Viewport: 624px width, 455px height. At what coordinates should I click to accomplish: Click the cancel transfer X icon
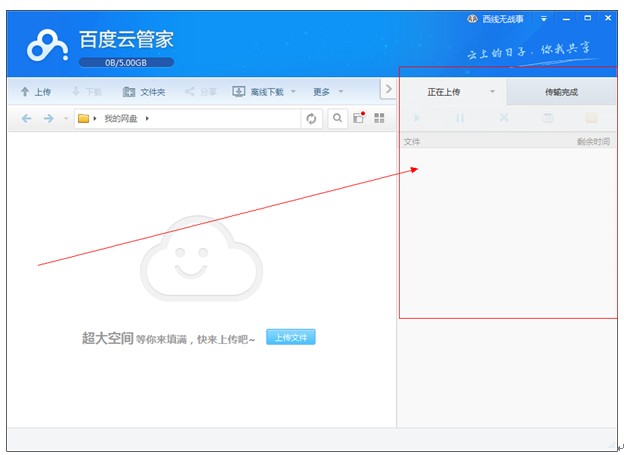(x=504, y=118)
